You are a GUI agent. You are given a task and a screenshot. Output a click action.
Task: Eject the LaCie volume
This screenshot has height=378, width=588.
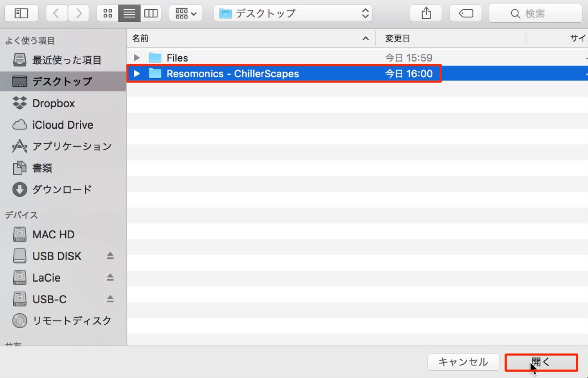[x=110, y=277]
